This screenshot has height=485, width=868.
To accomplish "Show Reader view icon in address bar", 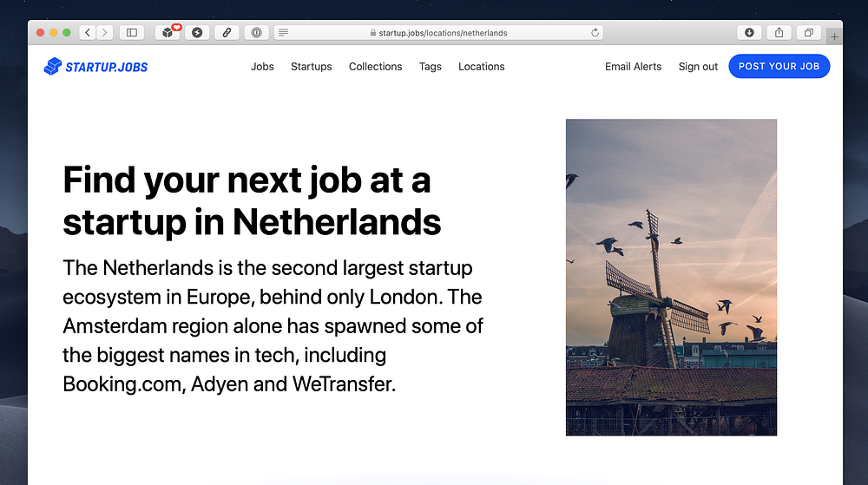I will point(284,33).
